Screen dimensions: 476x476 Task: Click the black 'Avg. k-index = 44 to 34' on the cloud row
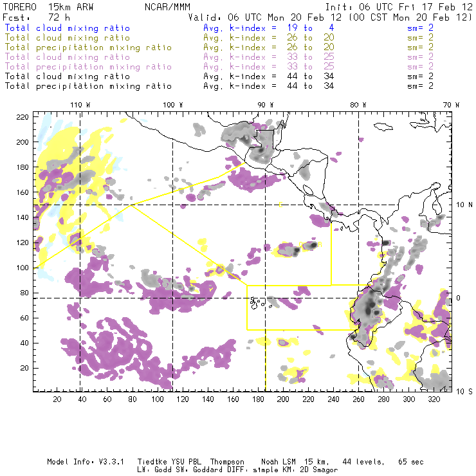tap(269, 77)
